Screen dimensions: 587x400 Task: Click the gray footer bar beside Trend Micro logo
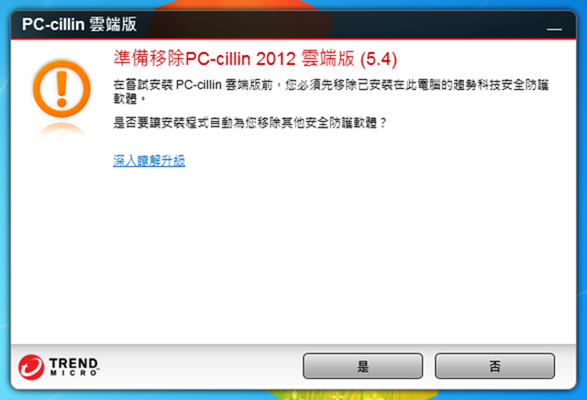pyautogui.click(x=200, y=366)
